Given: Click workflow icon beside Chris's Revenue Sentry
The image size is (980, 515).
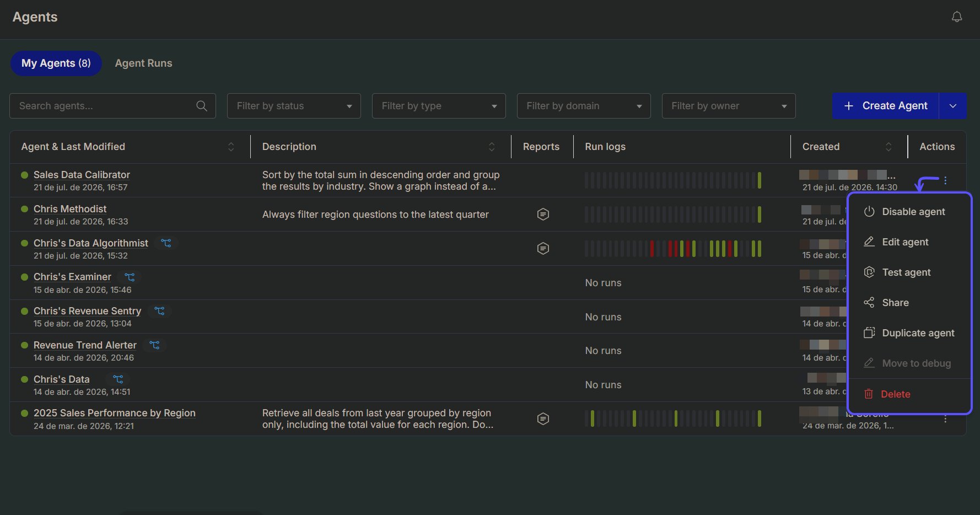Looking at the screenshot, I should pos(159,311).
